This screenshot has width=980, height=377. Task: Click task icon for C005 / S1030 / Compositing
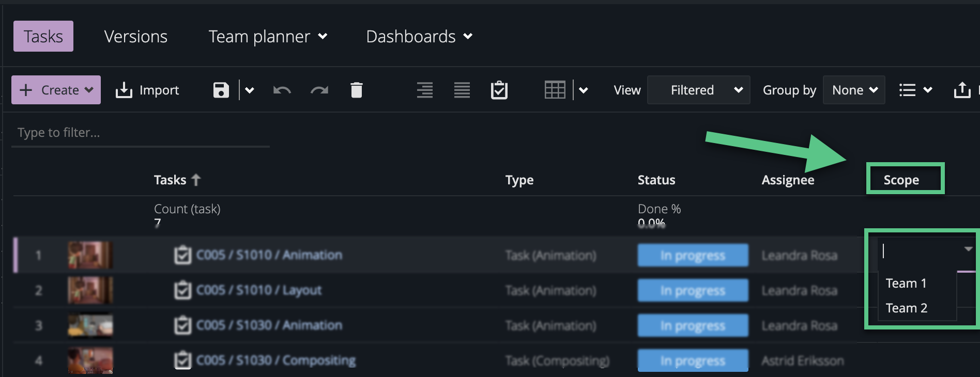coord(182,360)
